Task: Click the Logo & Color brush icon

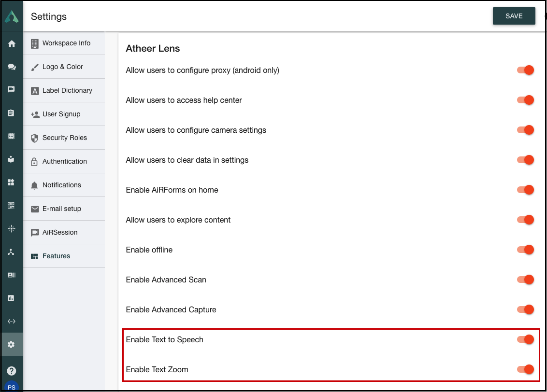Action: tap(34, 67)
